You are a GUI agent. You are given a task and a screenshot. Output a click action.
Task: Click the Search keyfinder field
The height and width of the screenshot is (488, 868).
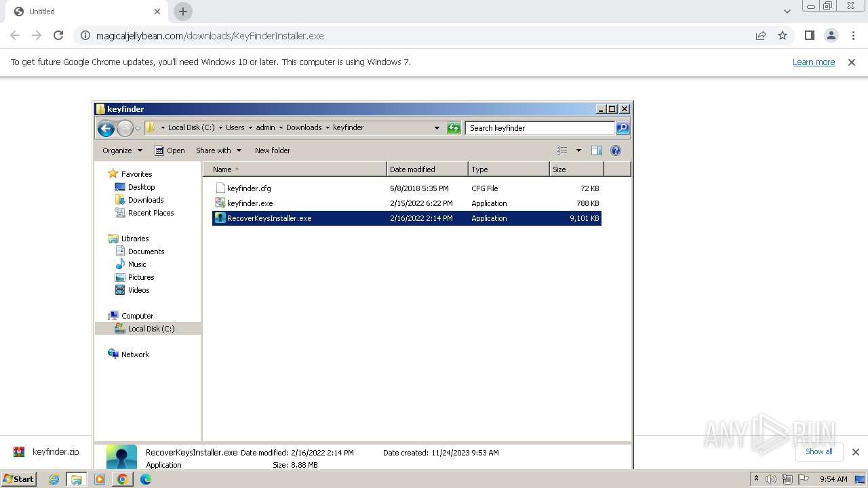(540, 128)
